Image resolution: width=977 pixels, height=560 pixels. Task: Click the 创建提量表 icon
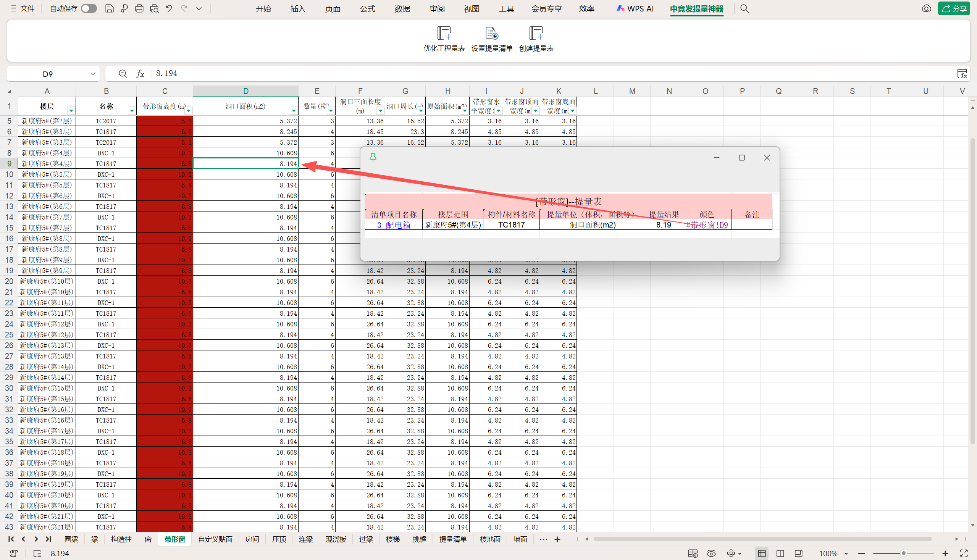(536, 34)
